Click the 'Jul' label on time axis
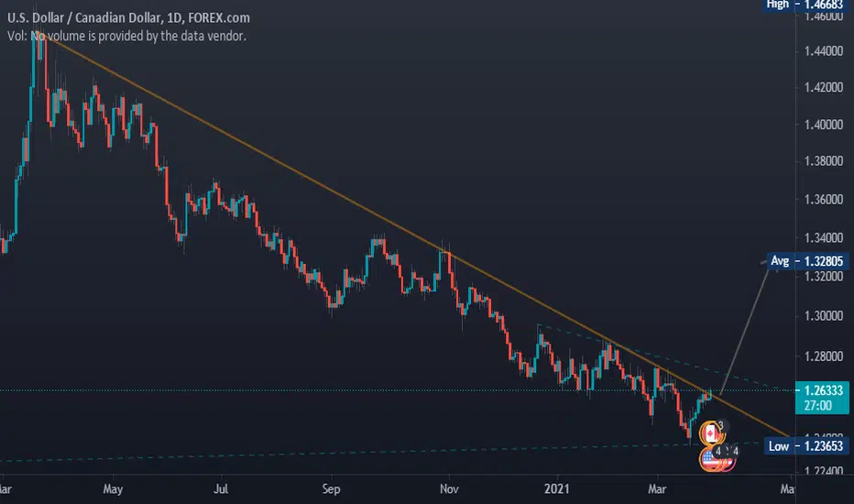Viewport: 854px width, 504px height. 221,488
